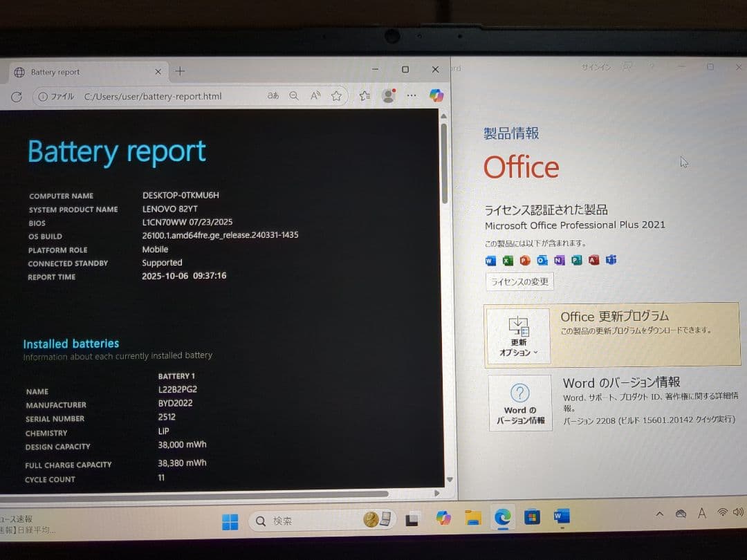Open the browser profile avatar icon

(388, 96)
